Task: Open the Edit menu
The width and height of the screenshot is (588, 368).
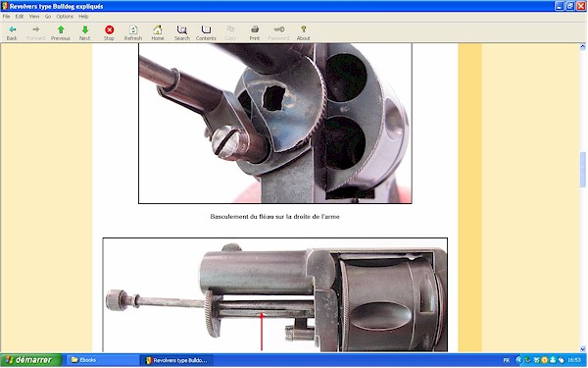Action: click(x=20, y=17)
